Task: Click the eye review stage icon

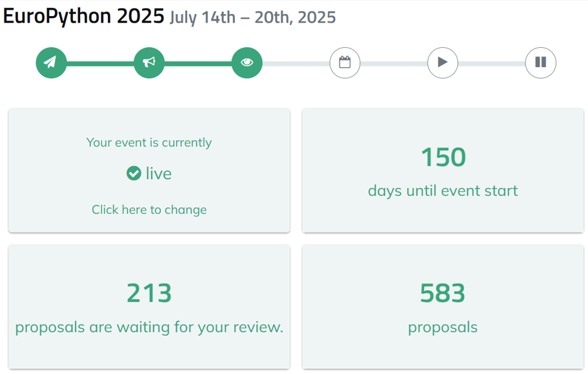Action: [x=247, y=63]
